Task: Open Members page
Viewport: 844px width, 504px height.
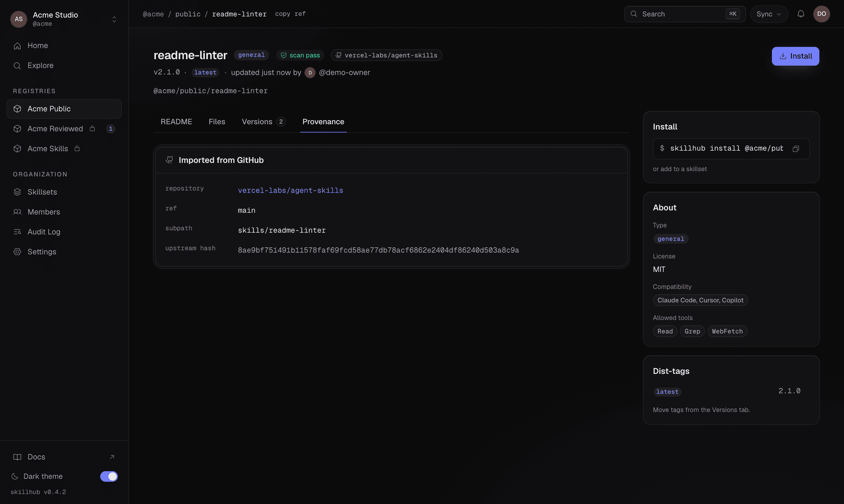Action: pyautogui.click(x=64, y=212)
